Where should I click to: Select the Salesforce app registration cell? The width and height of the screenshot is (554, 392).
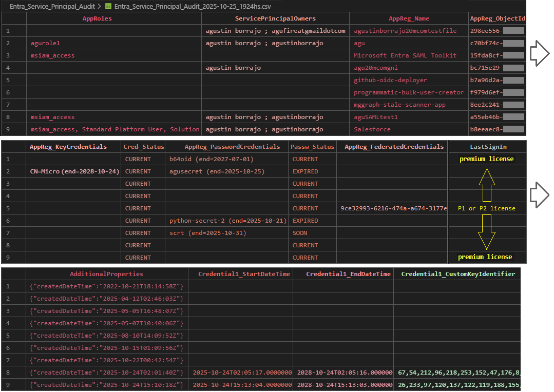click(x=372, y=129)
